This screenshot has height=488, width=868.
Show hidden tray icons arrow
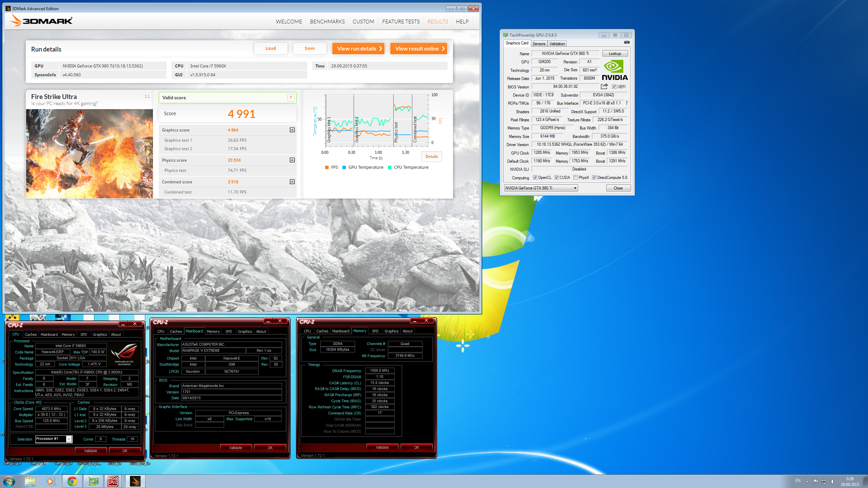807,481
